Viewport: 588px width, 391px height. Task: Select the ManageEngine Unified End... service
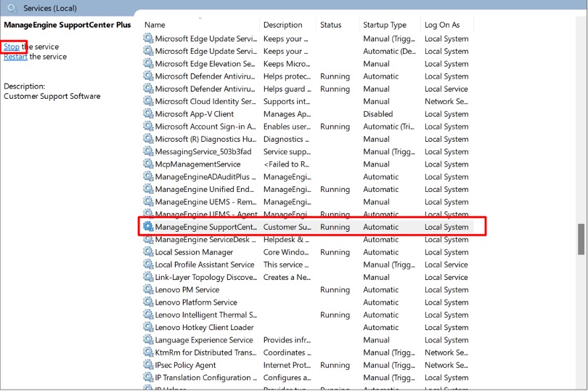[x=205, y=189]
